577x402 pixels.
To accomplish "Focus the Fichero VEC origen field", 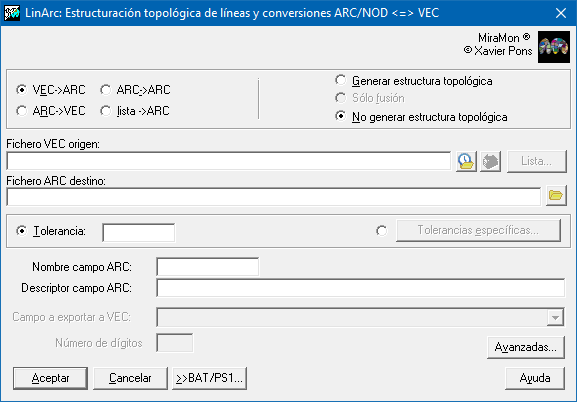I will (229, 161).
